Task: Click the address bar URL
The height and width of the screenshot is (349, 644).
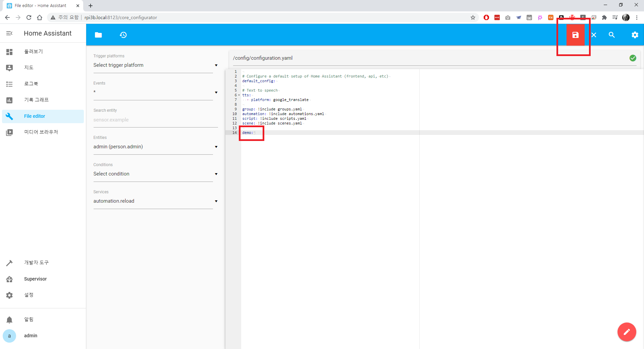Action: point(121,17)
